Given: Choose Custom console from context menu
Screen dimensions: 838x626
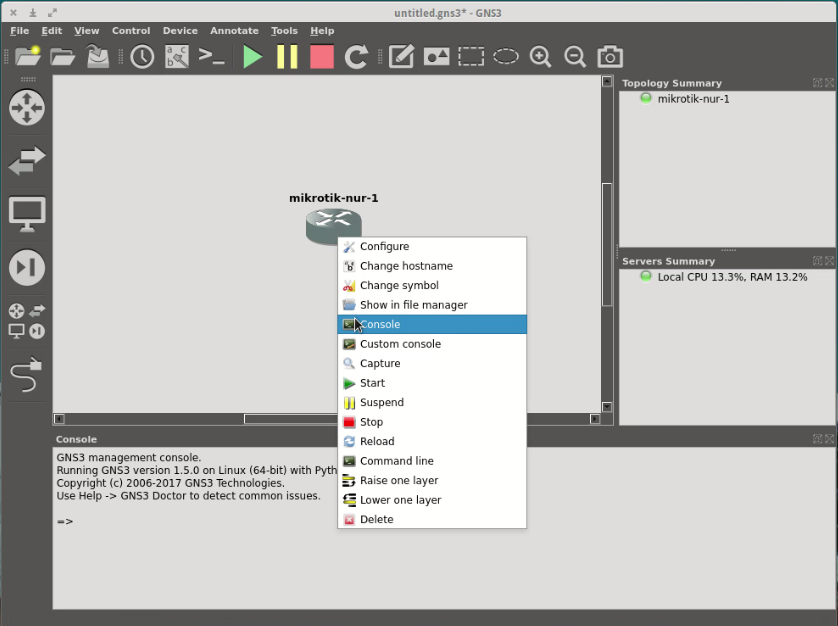Looking at the screenshot, I should click(432, 344).
